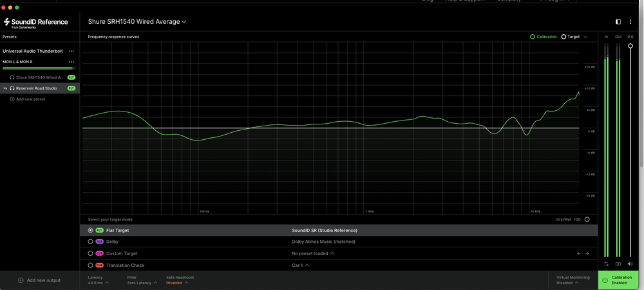Click the MON L & MON R output label
The height and width of the screenshot is (290, 644).
pos(17,62)
